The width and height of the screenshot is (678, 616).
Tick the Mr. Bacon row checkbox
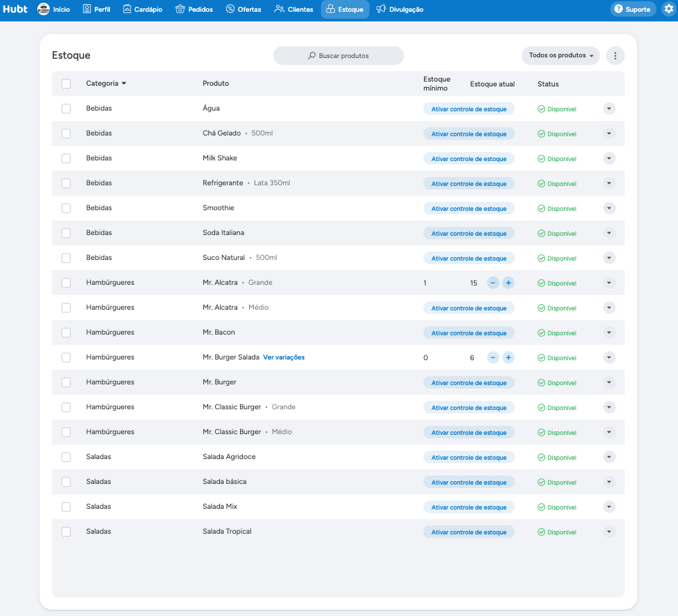66,333
